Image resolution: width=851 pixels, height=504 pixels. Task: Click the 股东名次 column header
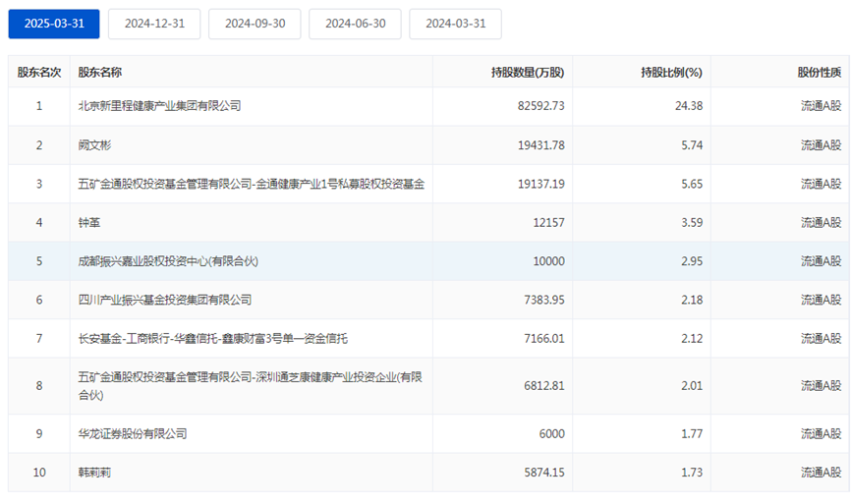coord(39,72)
